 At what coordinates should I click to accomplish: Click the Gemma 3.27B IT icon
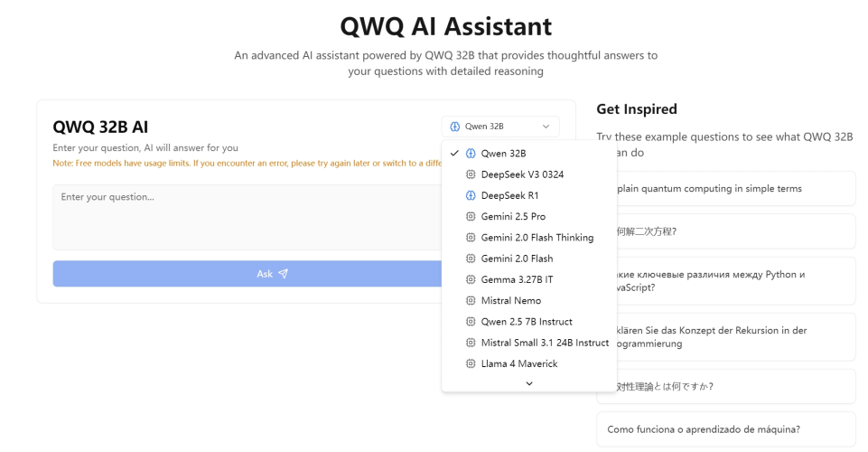tap(470, 279)
